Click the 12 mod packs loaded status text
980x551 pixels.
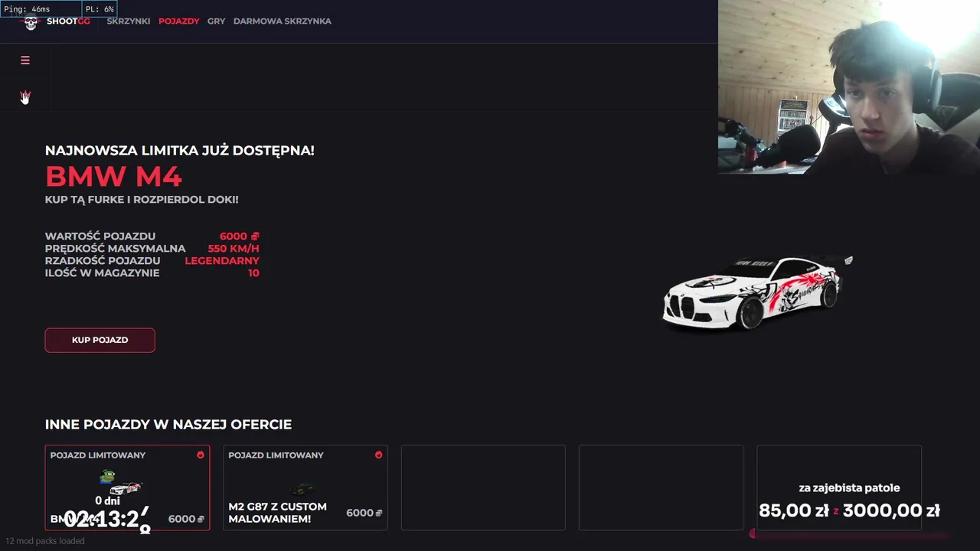(44, 541)
